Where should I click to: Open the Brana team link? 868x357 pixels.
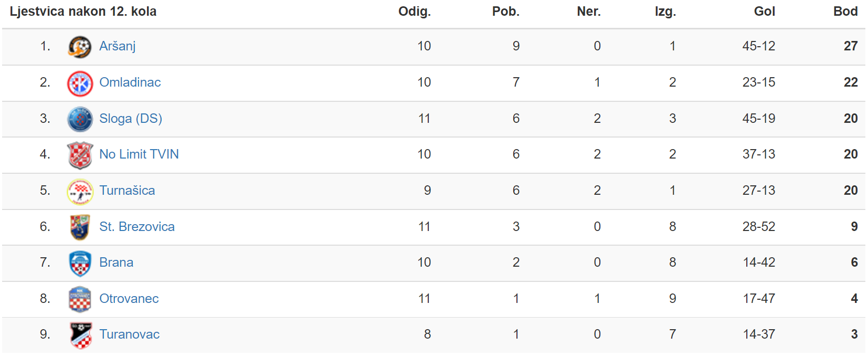click(x=117, y=262)
